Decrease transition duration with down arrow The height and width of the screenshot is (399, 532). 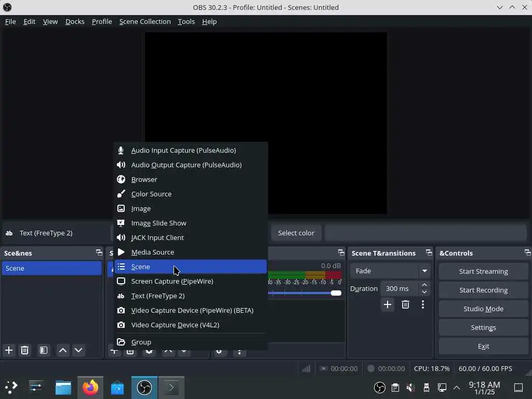pyautogui.click(x=424, y=292)
